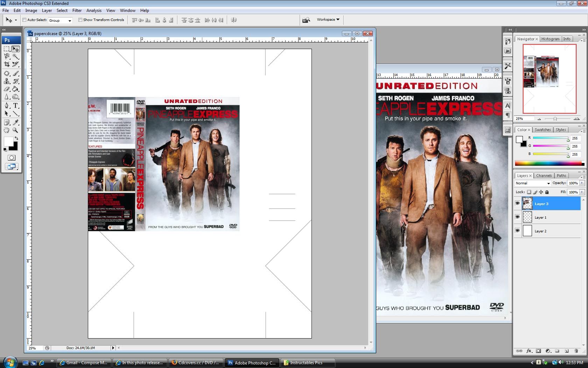Switch to the Channels tab
This screenshot has height=368, width=588.
click(x=544, y=176)
